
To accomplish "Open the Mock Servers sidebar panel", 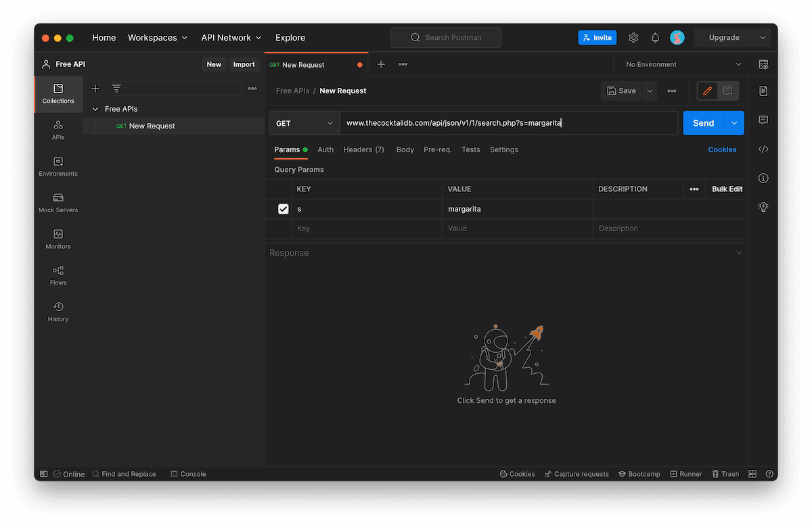I will 58,204.
